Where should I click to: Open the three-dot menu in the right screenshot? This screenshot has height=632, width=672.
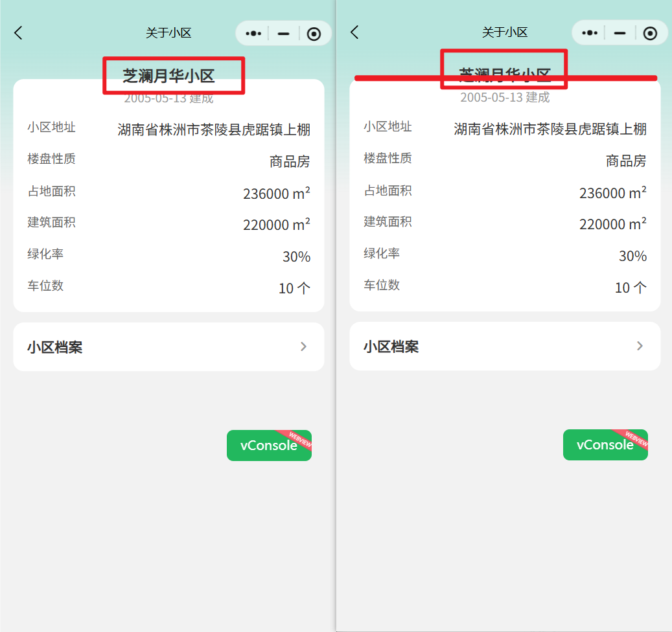tap(589, 33)
